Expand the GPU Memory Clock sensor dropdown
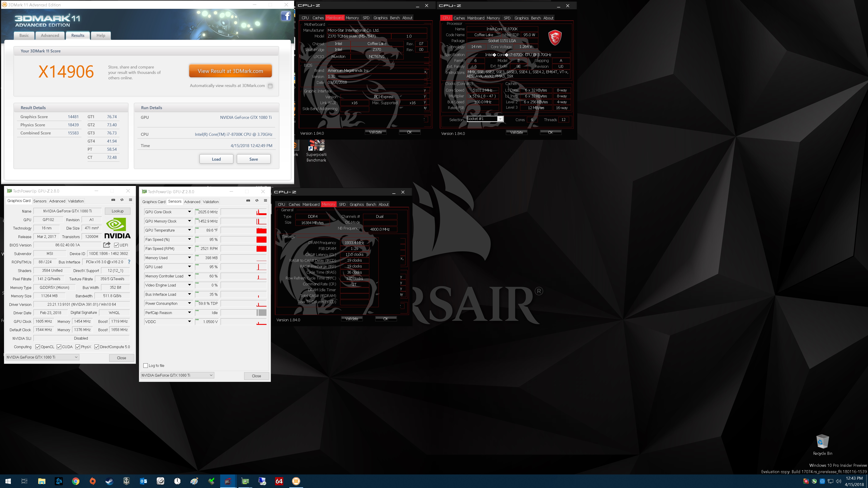Screen dimensions: 868x488 (x=189, y=221)
